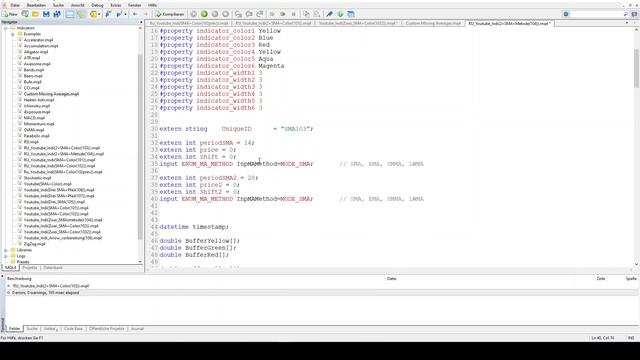The width and height of the screenshot is (640, 360).
Task: Click into the toolbar search field
Action: [596, 14]
